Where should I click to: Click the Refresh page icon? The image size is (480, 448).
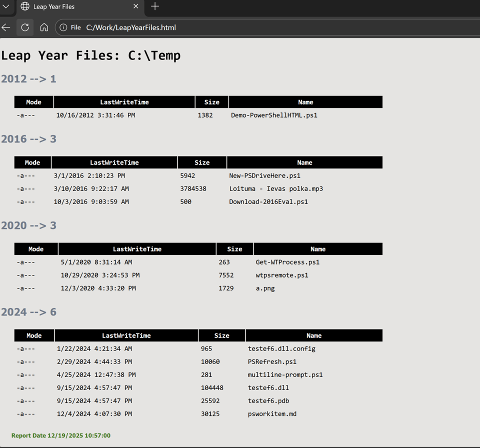click(x=25, y=27)
